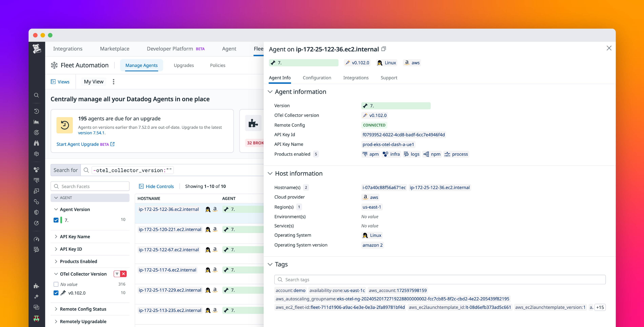Check the No value OTel Collector filter
Viewport: 644px width, 327px height.
(x=56, y=284)
